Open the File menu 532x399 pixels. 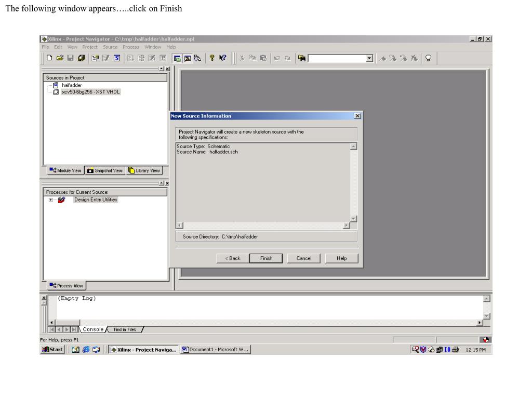[x=46, y=47]
